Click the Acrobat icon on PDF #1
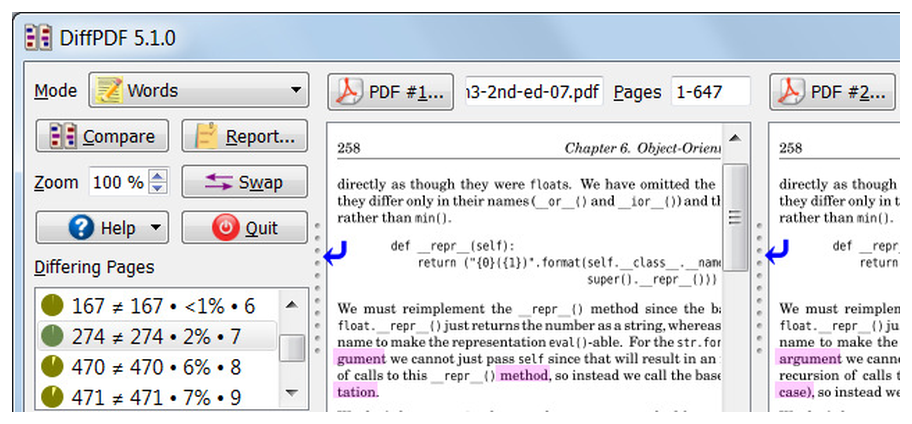912x424 pixels. [350, 92]
